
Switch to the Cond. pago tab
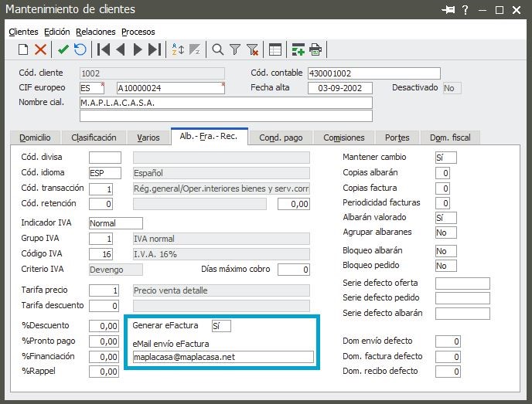click(281, 137)
